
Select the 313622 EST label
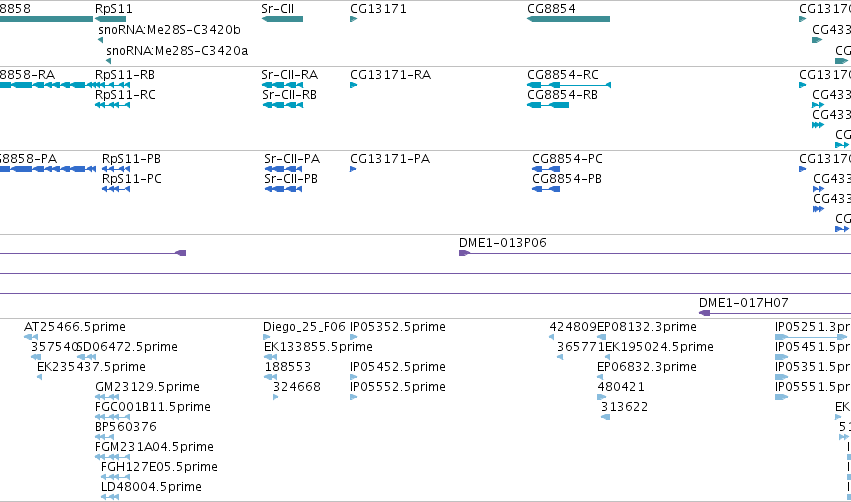tap(624, 407)
